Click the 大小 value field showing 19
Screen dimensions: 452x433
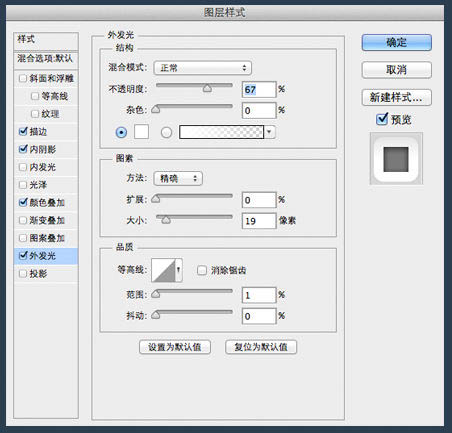point(259,221)
